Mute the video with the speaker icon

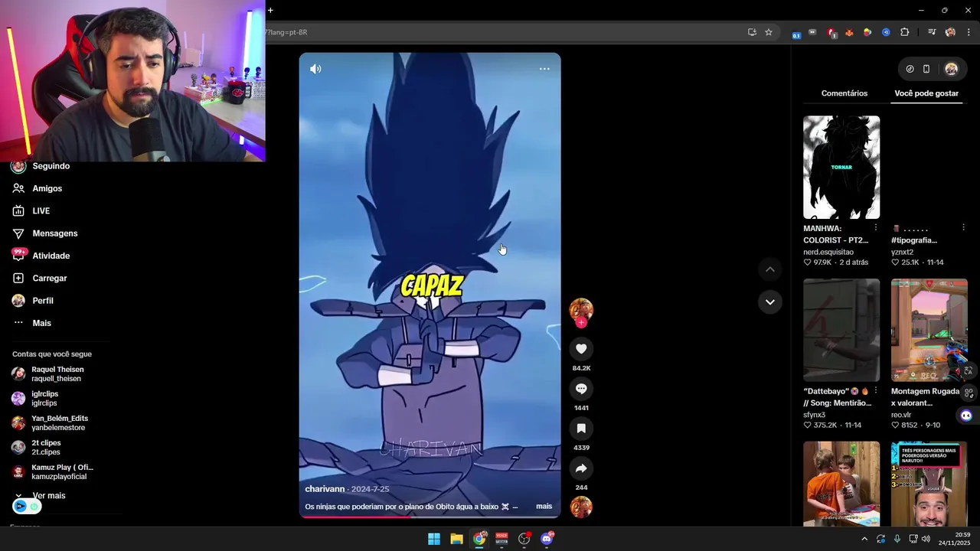point(315,69)
